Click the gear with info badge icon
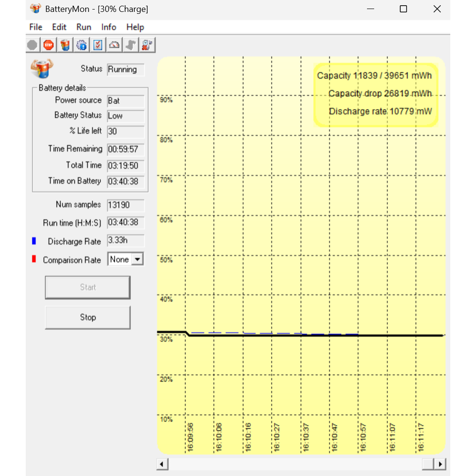Screen dimensions: 476x476 click(81, 45)
